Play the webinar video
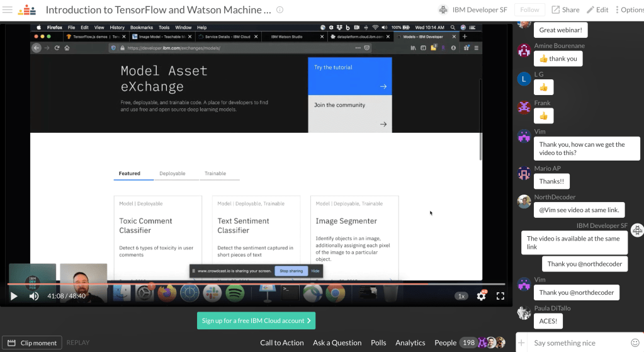This screenshot has width=644, height=352. click(13, 296)
